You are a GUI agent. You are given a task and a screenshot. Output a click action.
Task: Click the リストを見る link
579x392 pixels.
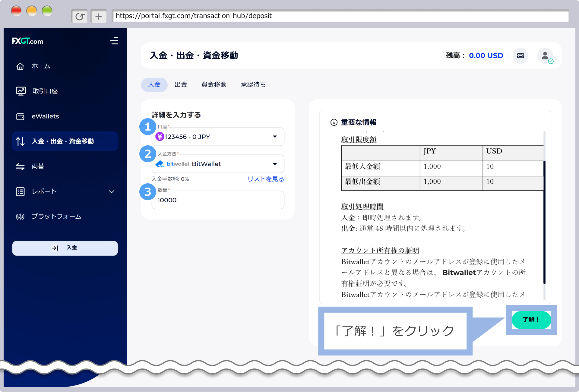[x=266, y=179]
